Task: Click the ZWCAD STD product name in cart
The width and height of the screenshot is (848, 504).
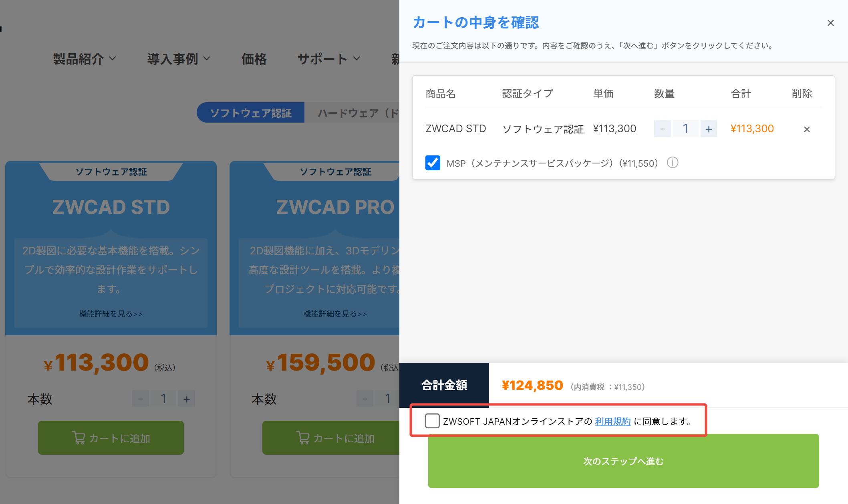Action: pyautogui.click(x=455, y=129)
